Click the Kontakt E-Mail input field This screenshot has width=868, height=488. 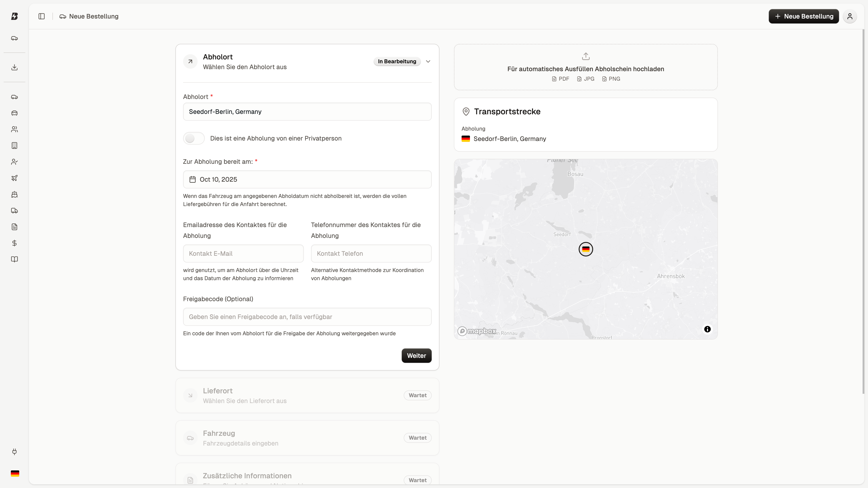(x=243, y=253)
